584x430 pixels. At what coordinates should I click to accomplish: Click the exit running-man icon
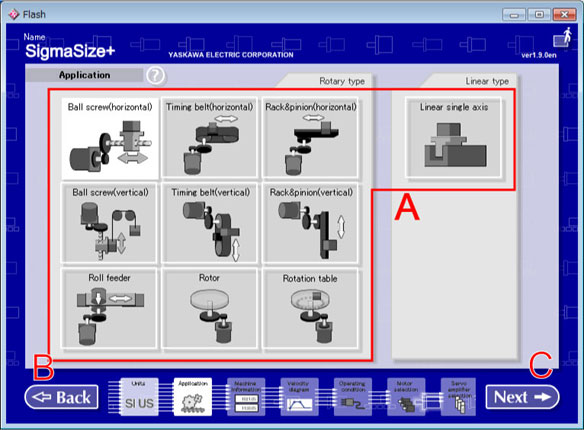562,38
